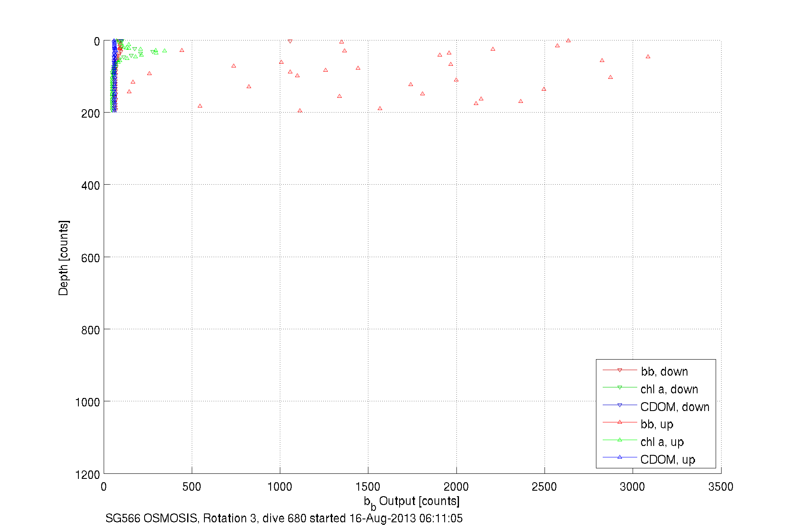This screenshot has width=797, height=532.
Task: Click the red down-triangle data point near 1050 at surface
Action: 290,41
